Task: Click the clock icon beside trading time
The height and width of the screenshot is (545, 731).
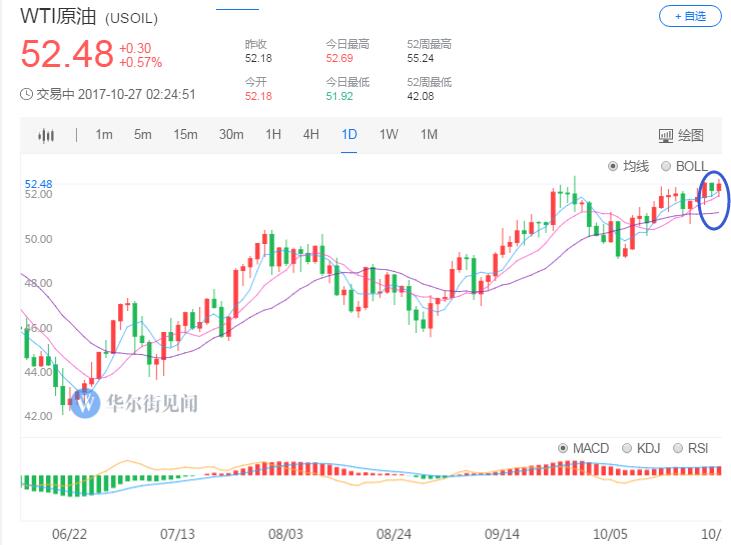Action: click(x=27, y=94)
